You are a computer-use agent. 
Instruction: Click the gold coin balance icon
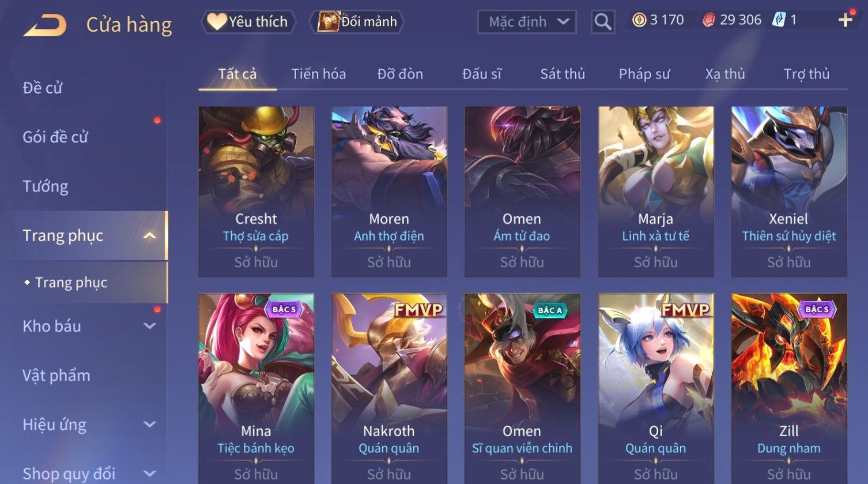(639, 20)
